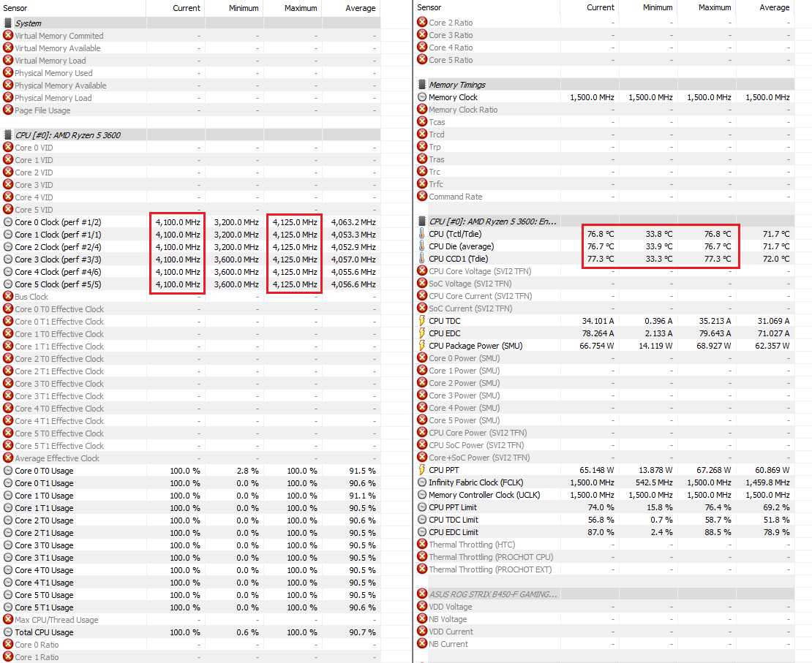Click the lightning icon beside CPU Package Power (SMU)
The height and width of the screenshot is (663, 812).
(x=422, y=346)
